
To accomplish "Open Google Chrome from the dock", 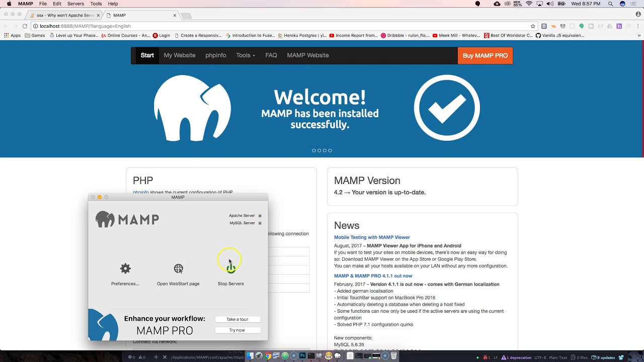I will (x=268, y=355).
